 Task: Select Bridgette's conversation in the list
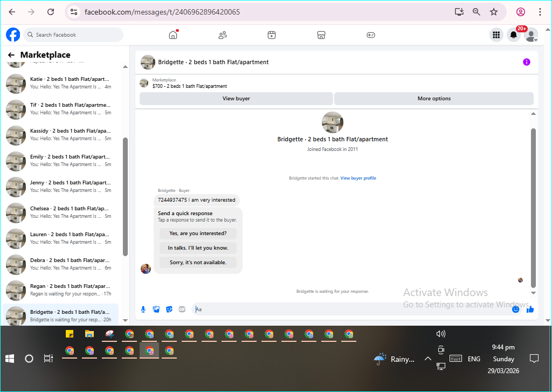(x=60, y=315)
